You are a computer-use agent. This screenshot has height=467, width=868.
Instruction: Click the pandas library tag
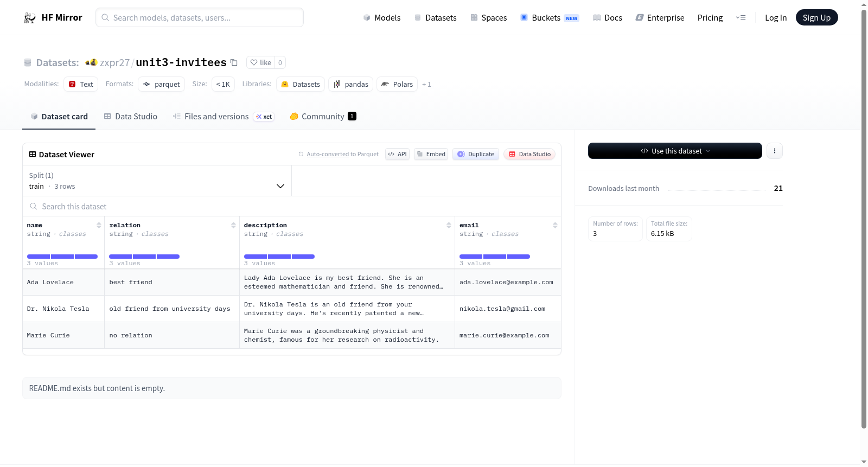click(350, 84)
